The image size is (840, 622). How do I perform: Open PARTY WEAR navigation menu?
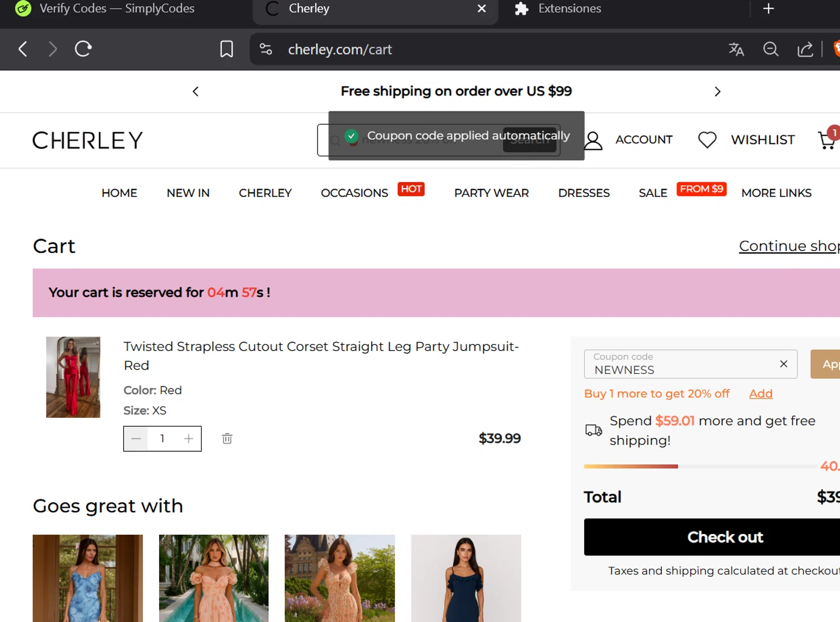tap(492, 193)
